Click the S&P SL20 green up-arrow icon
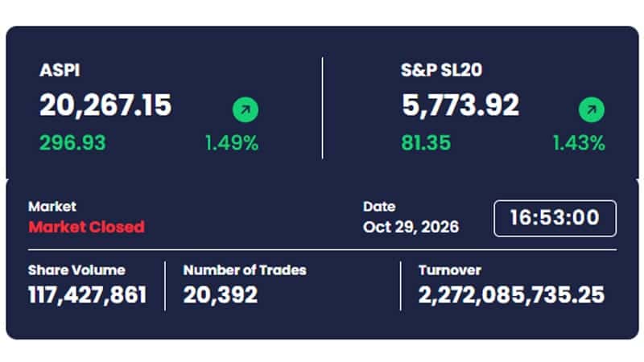The width and height of the screenshot is (644, 362). (592, 109)
